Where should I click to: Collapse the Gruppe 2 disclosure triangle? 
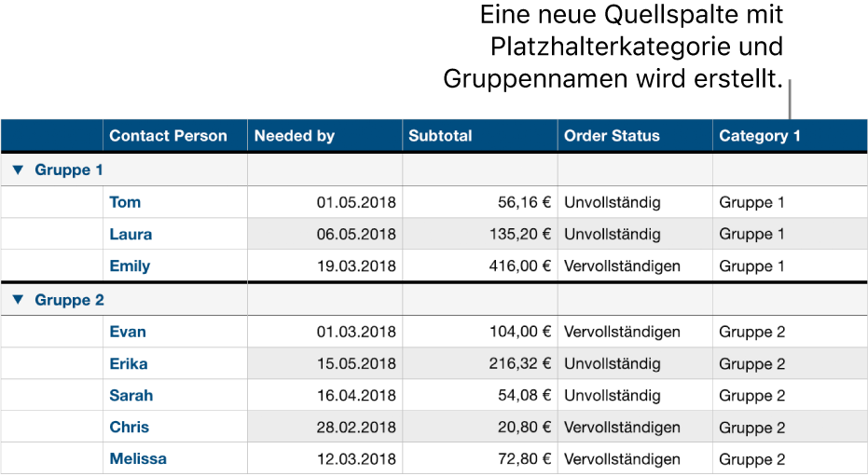(x=19, y=300)
